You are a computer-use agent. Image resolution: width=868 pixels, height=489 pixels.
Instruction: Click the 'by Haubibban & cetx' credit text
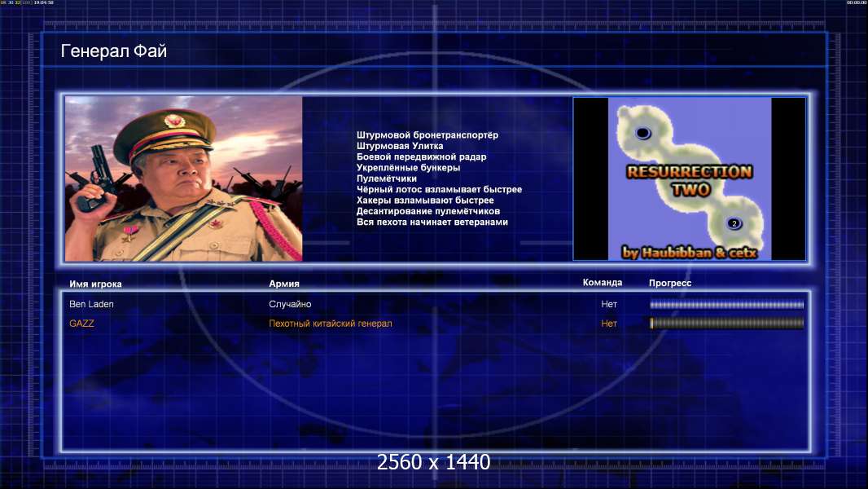click(x=689, y=253)
